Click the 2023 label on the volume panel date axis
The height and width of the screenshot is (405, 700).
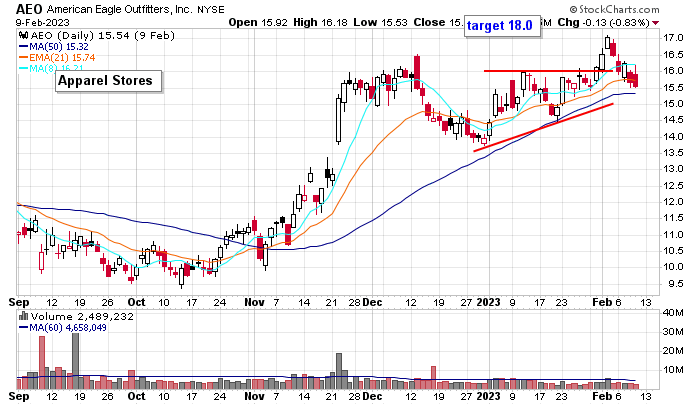point(488,396)
